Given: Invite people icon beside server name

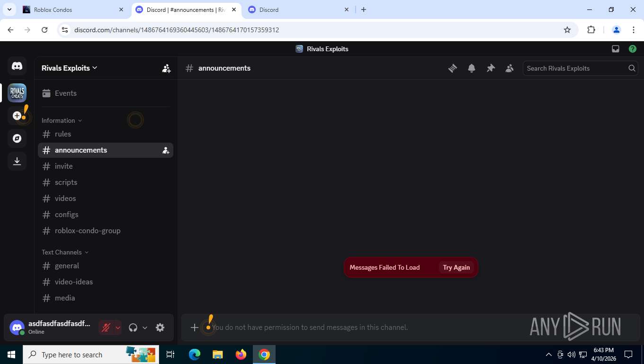Looking at the screenshot, I should [166, 68].
